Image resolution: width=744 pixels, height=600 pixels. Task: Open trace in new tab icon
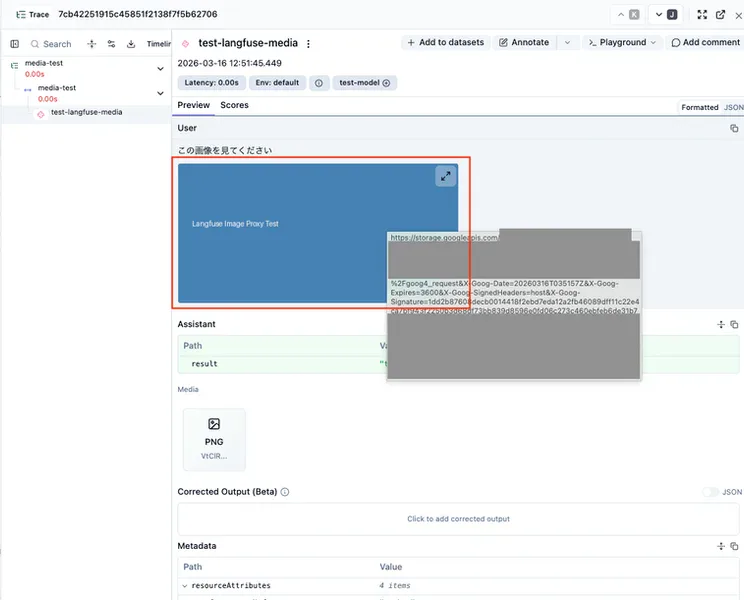point(720,15)
